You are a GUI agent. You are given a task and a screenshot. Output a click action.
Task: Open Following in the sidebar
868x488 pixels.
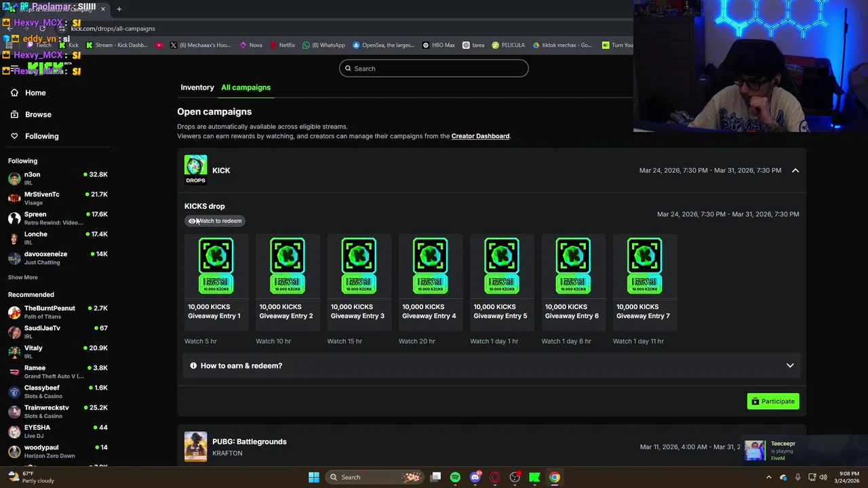pyautogui.click(x=42, y=136)
